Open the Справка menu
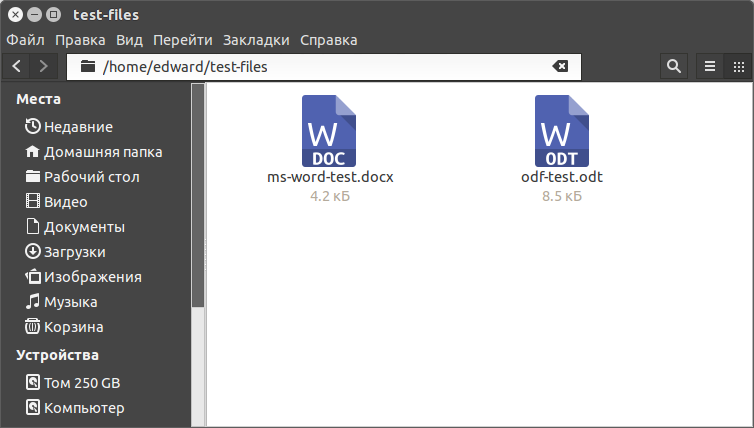 [329, 40]
